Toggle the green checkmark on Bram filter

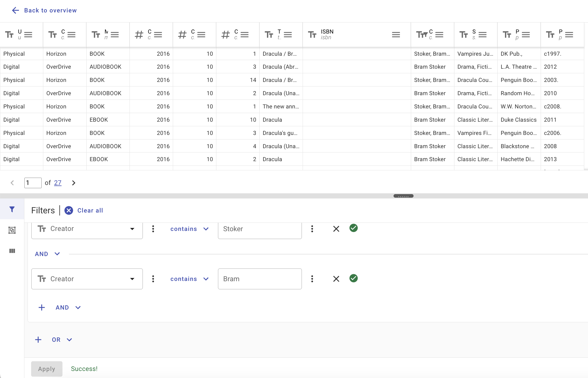click(354, 278)
